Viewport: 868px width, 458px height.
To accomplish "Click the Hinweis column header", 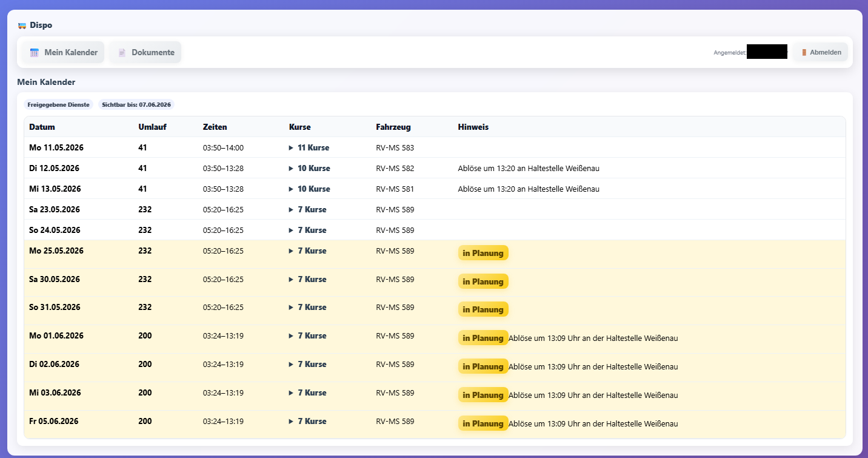I will [x=473, y=127].
